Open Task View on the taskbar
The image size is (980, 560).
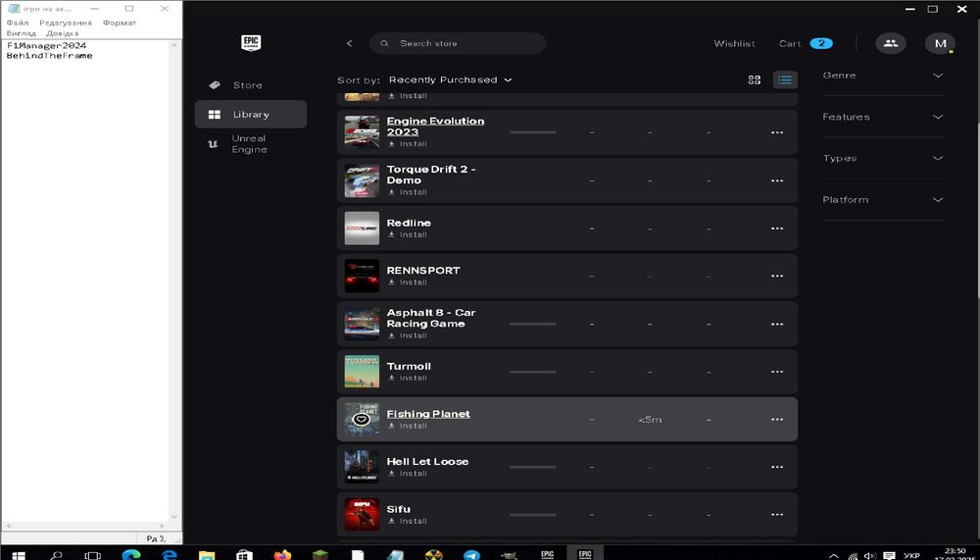pyautogui.click(x=92, y=555)
